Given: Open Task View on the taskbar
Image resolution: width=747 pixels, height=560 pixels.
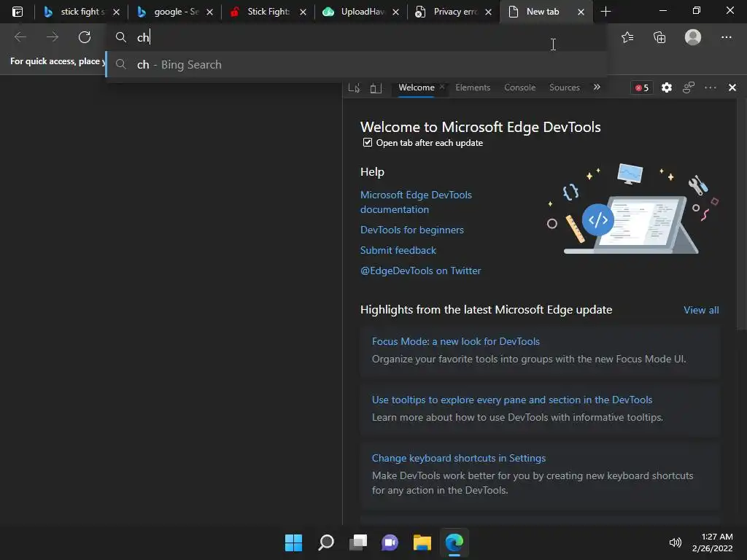Looking at the screenshot, I should [357, 542].
